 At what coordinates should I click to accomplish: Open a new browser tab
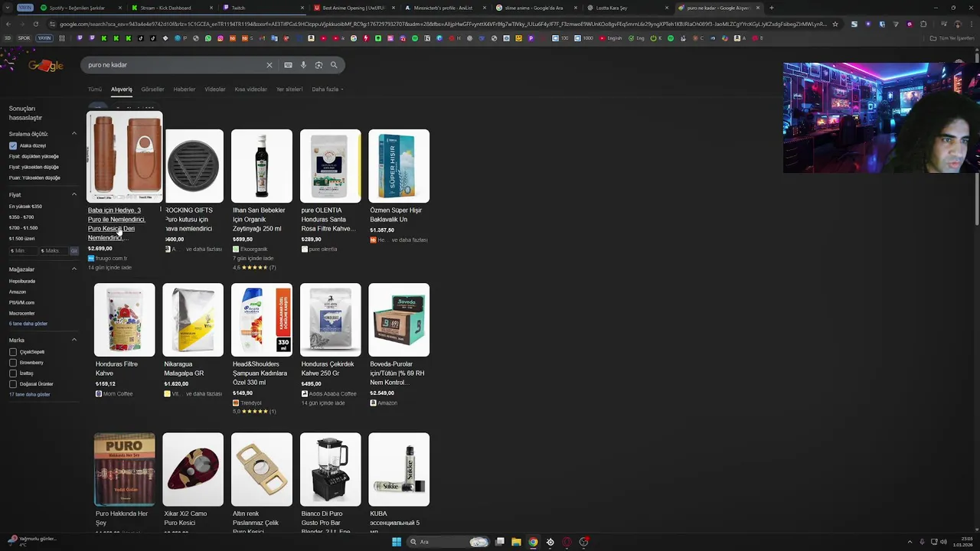(771, 8)
